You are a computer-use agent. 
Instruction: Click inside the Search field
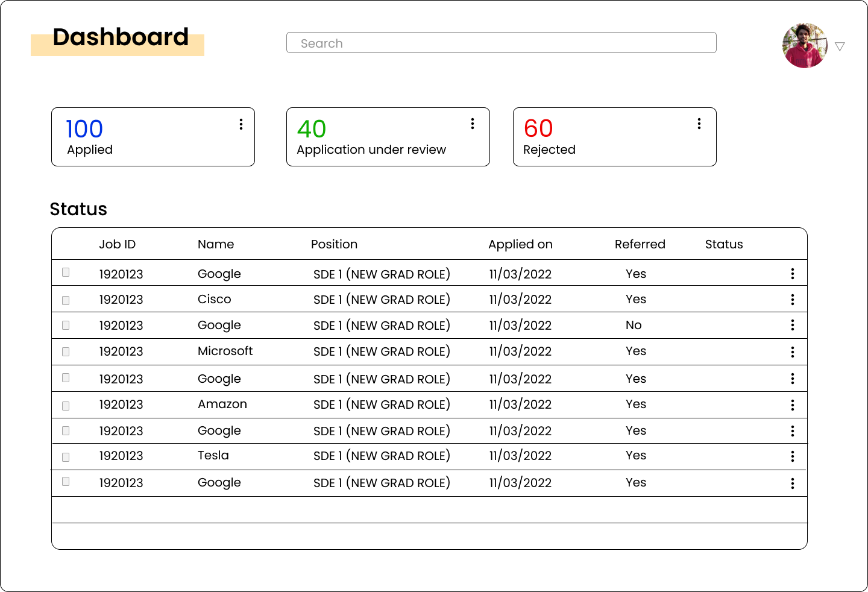click(x=502, y=42)
